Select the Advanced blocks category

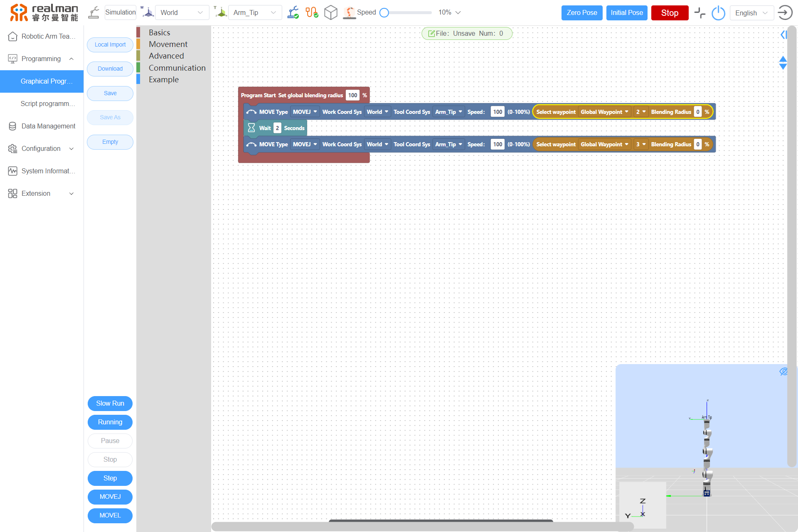tap(166, 56)
